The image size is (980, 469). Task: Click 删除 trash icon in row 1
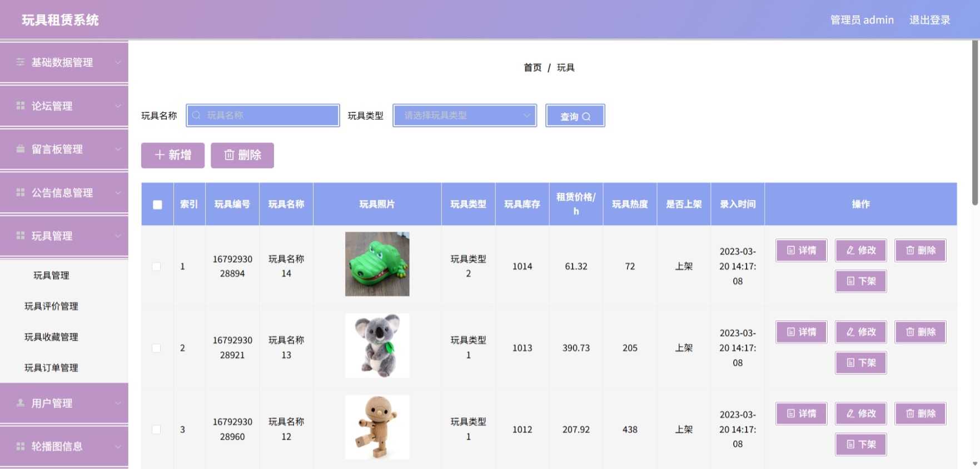(910, 251)
